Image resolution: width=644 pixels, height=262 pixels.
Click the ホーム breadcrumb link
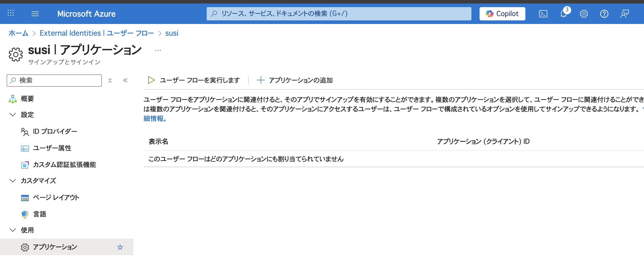(x=18, y=33)
